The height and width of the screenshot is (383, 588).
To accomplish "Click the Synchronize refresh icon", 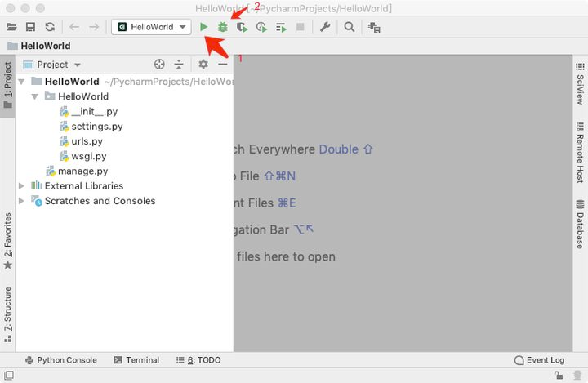I will pos(50,27).
